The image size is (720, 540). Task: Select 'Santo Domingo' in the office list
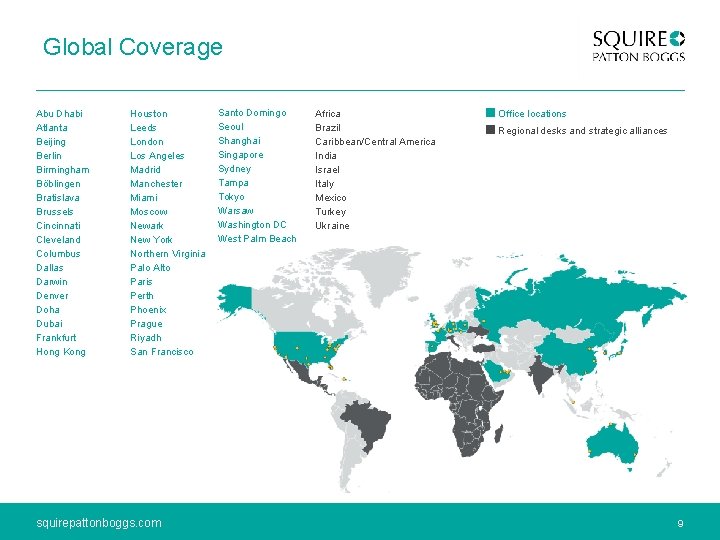click(x=253, y=113)
